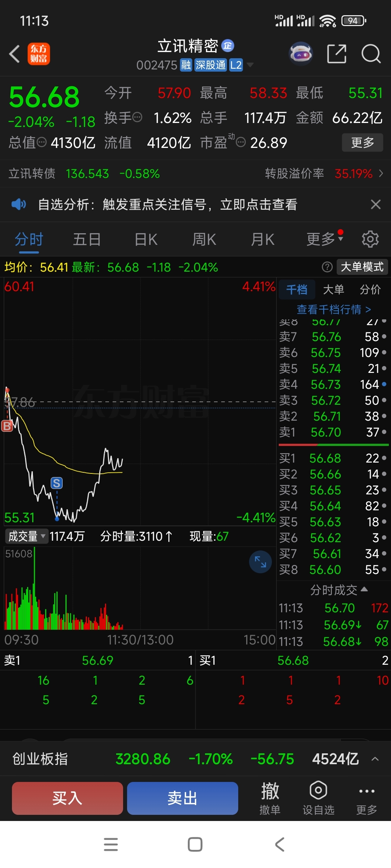
Task: Open the 自选分析 signal notice
Action: pos(168,204)
